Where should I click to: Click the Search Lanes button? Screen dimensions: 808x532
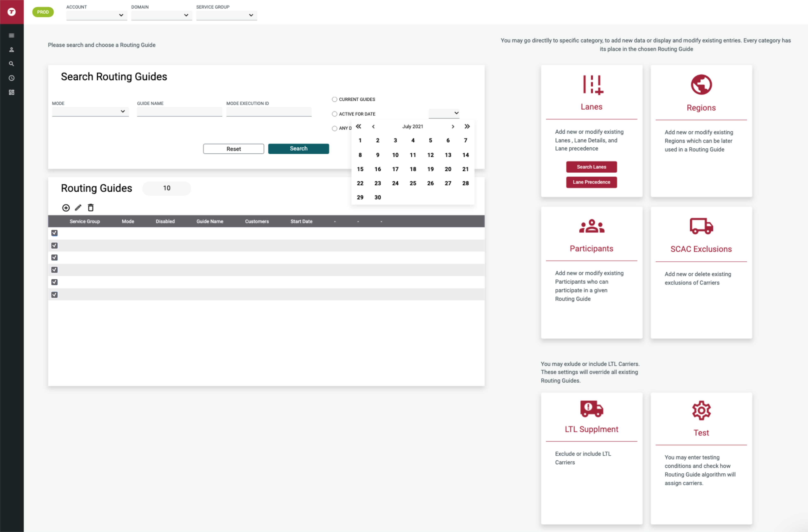coord(591,167)
